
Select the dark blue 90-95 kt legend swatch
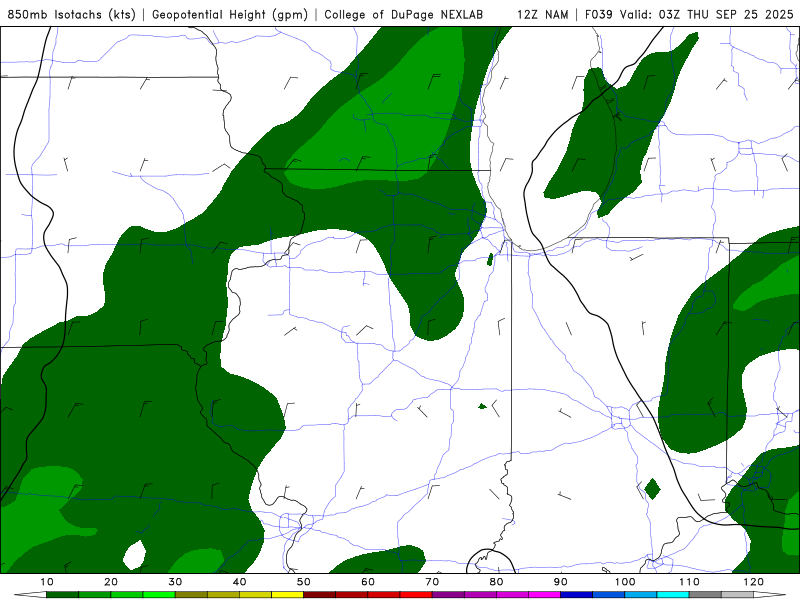(x=577, y=595)
